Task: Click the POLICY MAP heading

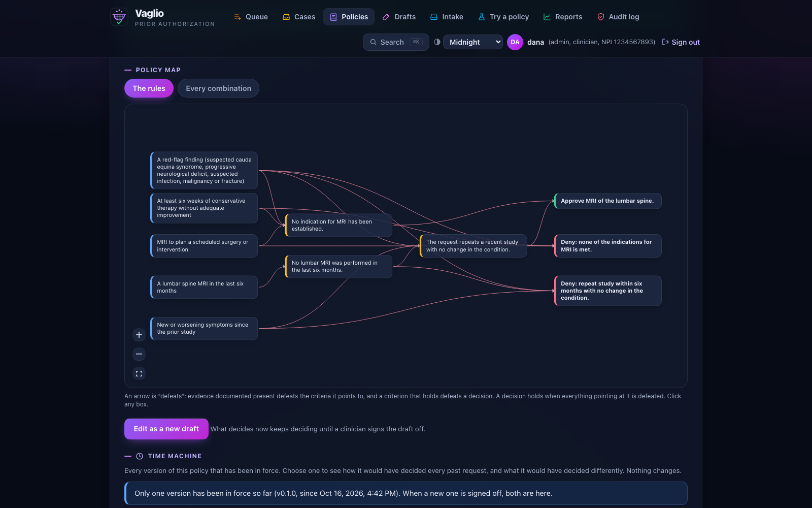Action: (158, 70)
